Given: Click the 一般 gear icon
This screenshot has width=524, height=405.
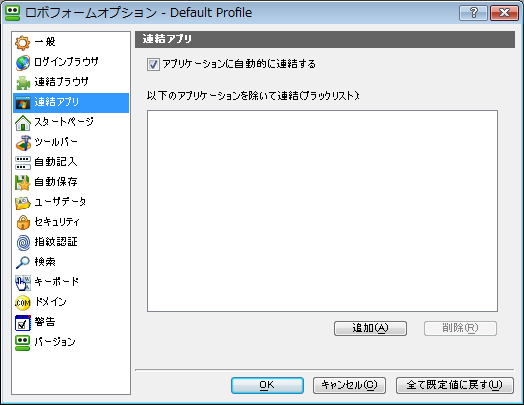Looking at the screenshot, I should coord(23,42).
